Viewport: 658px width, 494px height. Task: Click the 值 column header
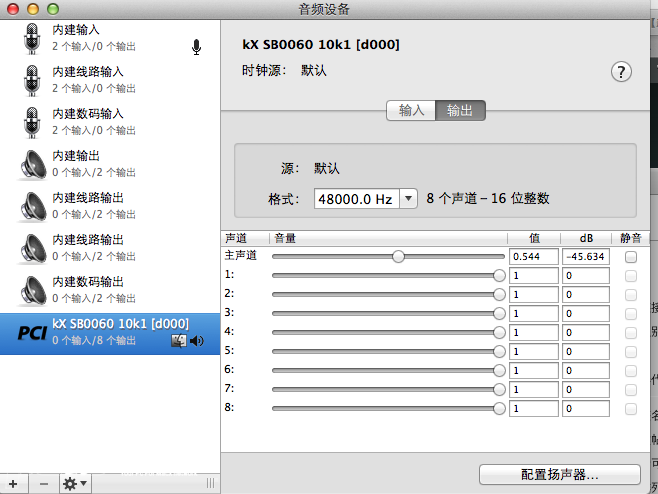pos(534,238)
